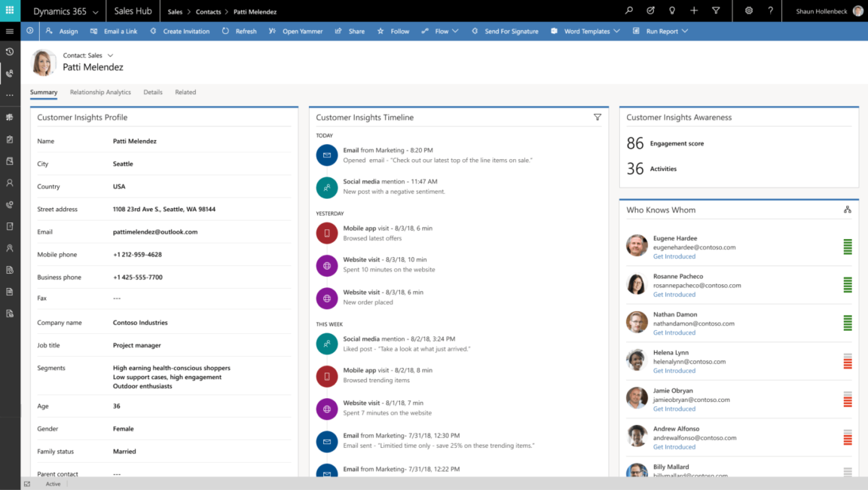This screenshot has height=490, width=868.
Task: Open the Office 365 app launcher waffle
Action: pos(10,11)
